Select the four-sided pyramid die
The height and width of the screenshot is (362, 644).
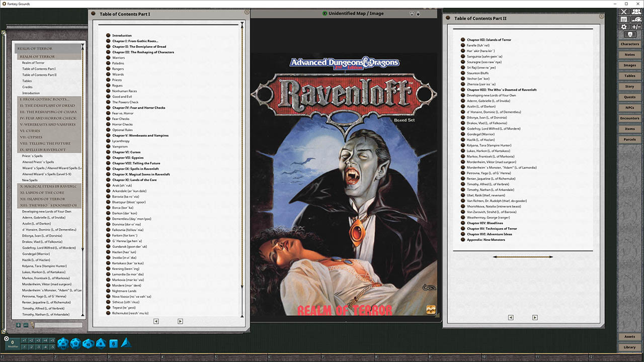tap(126, 343)
